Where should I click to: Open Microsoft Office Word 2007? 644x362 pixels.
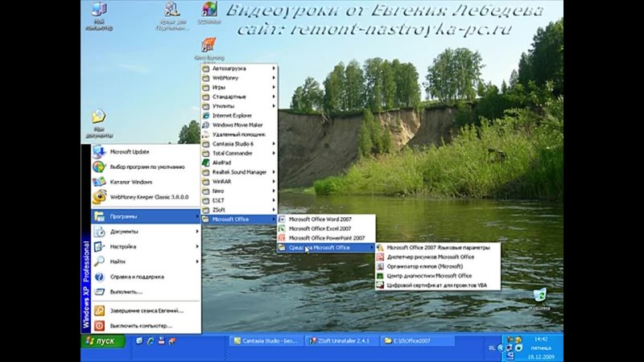pyautogui.click(x=326, y=219)
